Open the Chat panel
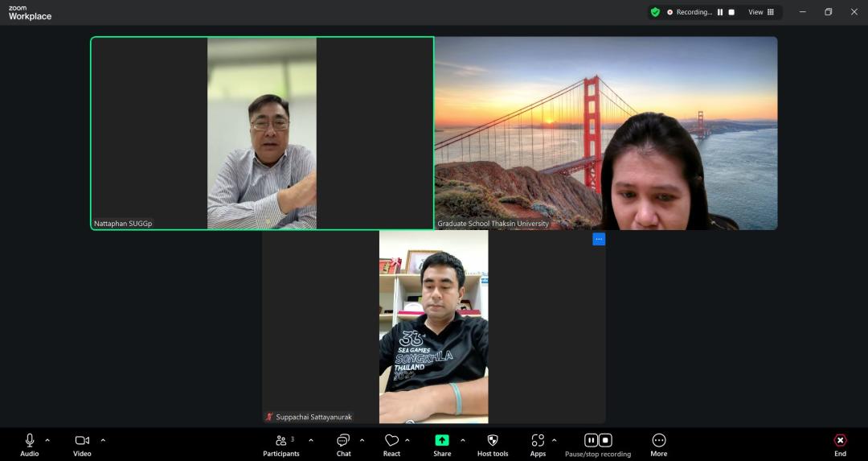Image resolution: width=868 pixels, height=461 pixels. tap(343, 443)
